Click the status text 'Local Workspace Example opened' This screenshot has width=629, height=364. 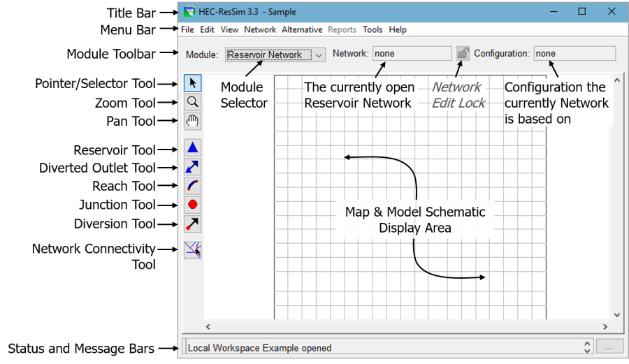(x=259, y=348)
